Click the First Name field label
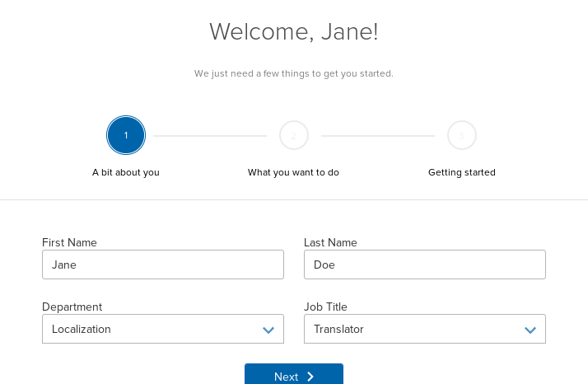This screenshot has width=588, height=384. coord(69,242)
